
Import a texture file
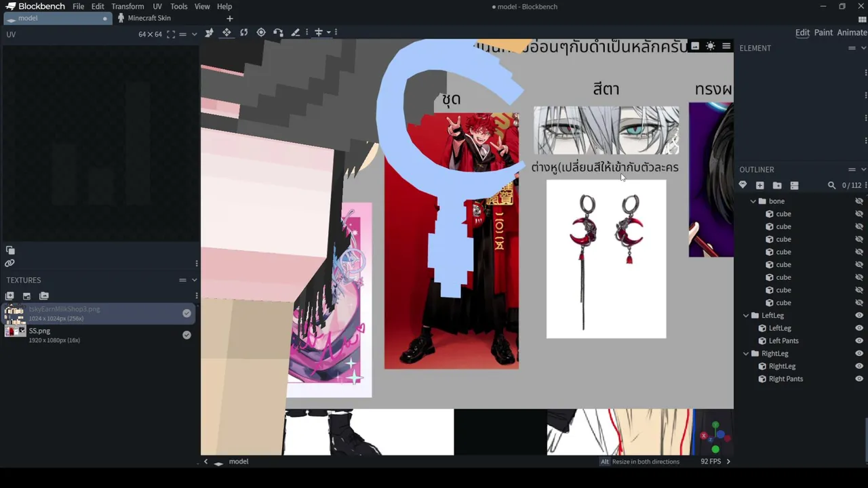point(26,296)
